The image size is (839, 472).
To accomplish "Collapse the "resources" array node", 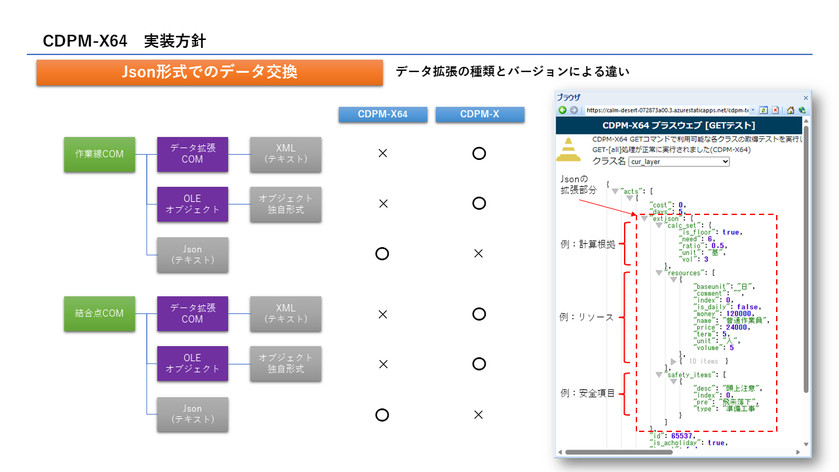I will (x=659, y=273).
